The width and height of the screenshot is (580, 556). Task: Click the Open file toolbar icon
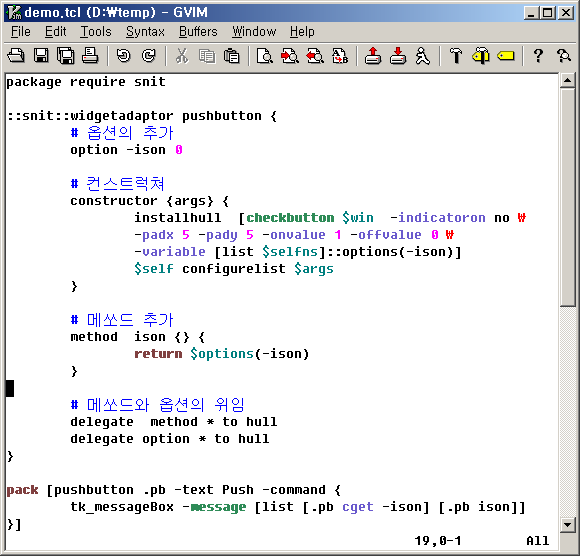pyautogui.click(x=16, y=56)
